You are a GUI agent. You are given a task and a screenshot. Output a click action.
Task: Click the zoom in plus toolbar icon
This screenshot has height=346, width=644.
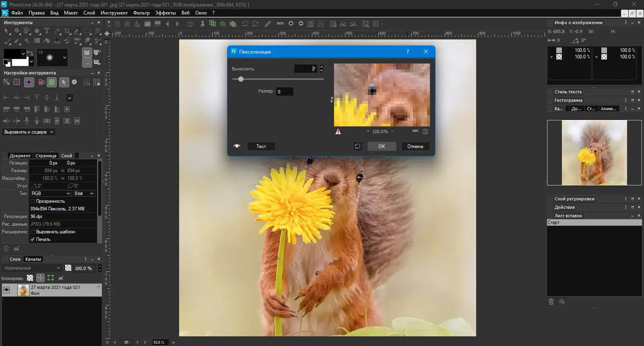pos(291,24)
